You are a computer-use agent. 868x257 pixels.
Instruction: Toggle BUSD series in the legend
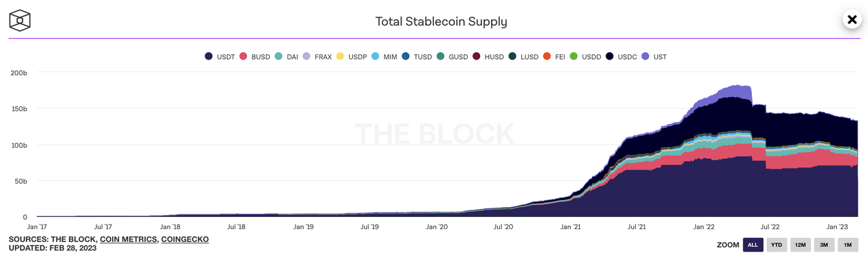(254, 57)
